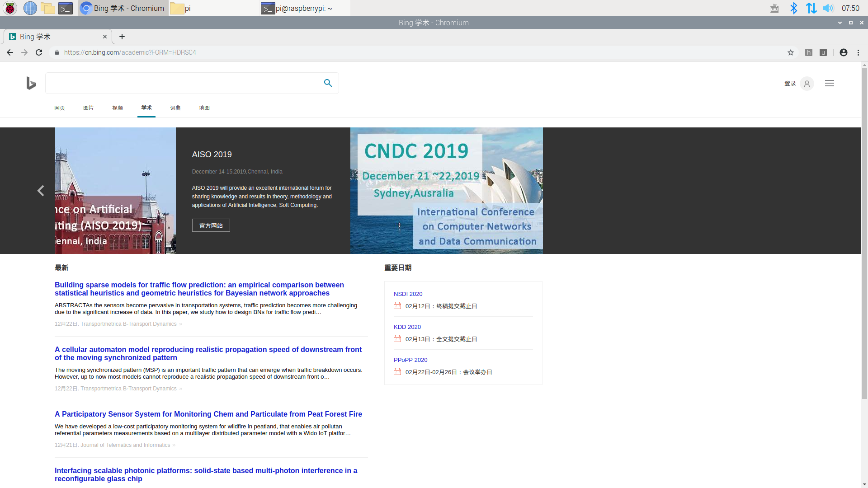This screenshot has width=868, height=488.
Task: Click the page vertical scrollbar thumb
Action: (x=864, y=234)
